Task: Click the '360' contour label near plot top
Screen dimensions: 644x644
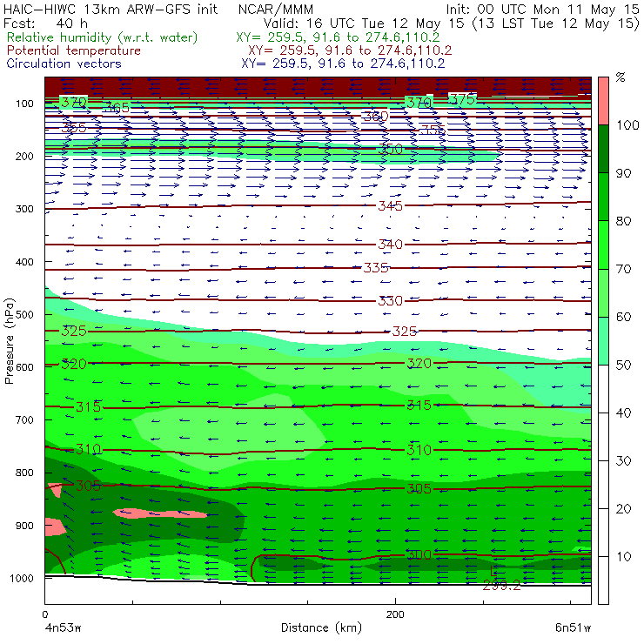Action: coord(376,117)
